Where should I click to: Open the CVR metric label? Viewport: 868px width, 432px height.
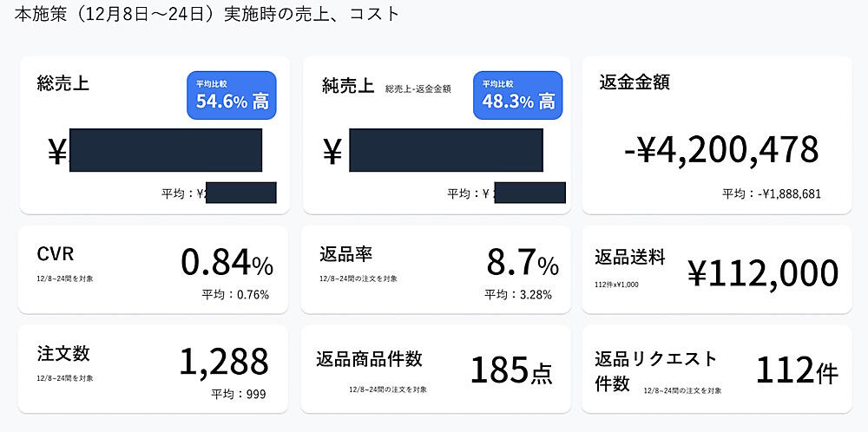[x=56, y=253]
